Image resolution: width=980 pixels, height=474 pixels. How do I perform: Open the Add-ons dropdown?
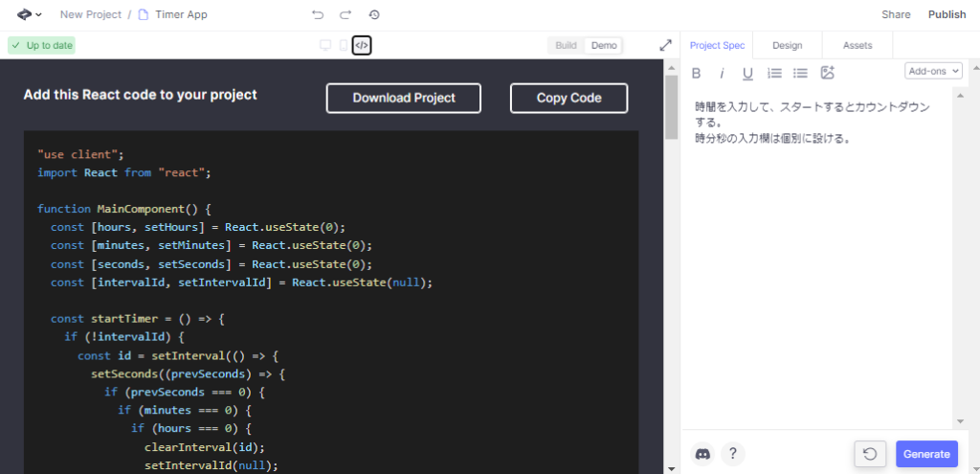(x=933, y=71)
